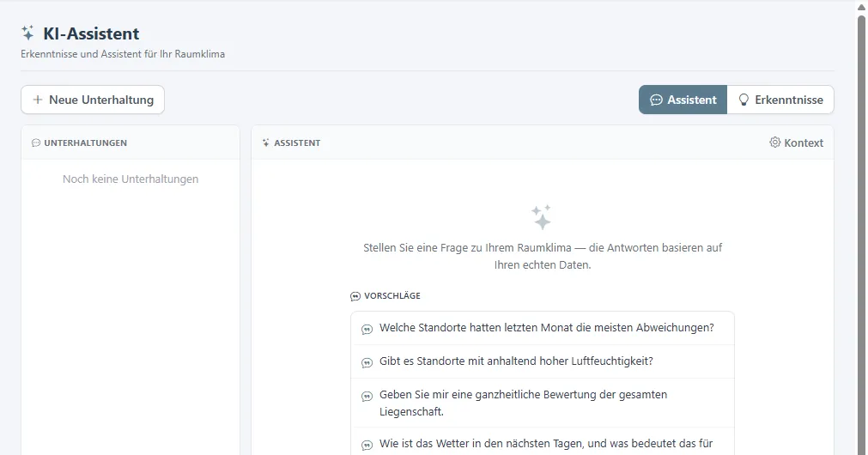This screenshot has height=455, width=868.
Task: Click the plus icon in Neue Unterhaltung
Action: (38, 100)
